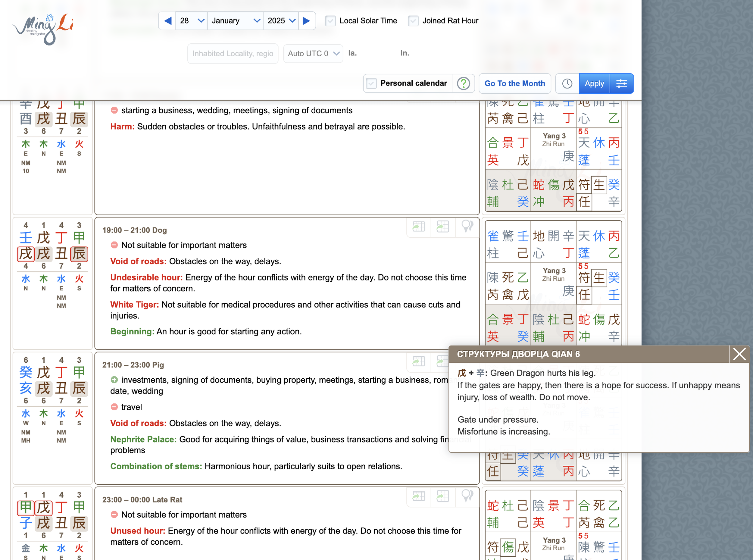753x560 pixels.
Task: Click the Inhabited Locality input field
Action: tap(233, 53)
